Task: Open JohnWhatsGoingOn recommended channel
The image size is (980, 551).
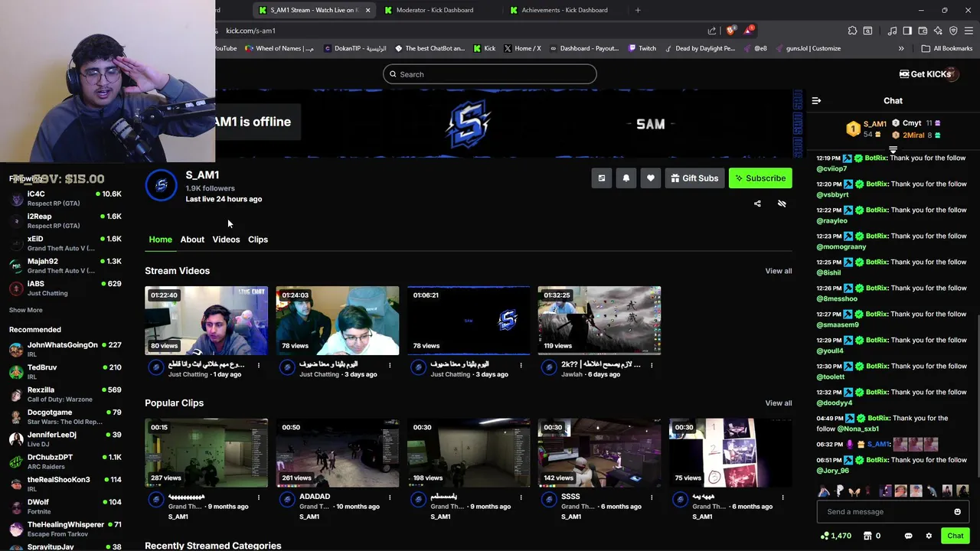Action: [x=65, y=350]
